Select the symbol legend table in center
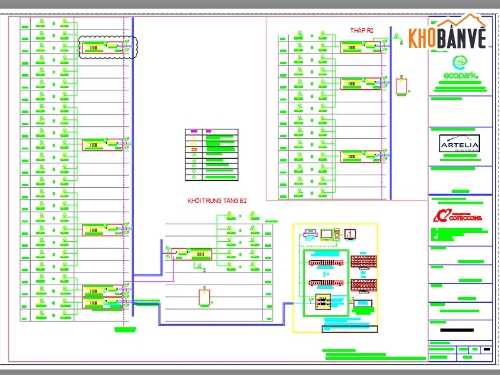Viewport: 500px width, 375px height. pyautogui.click(x=212, y=155)
